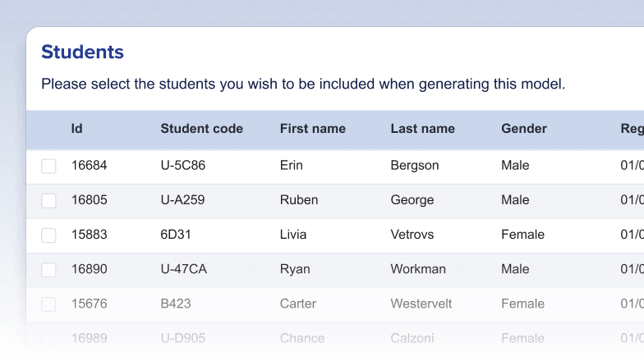Screen dimensions: 644x361
Task: Click the partially visible Reg column header
Action: (x=631, y=129)
